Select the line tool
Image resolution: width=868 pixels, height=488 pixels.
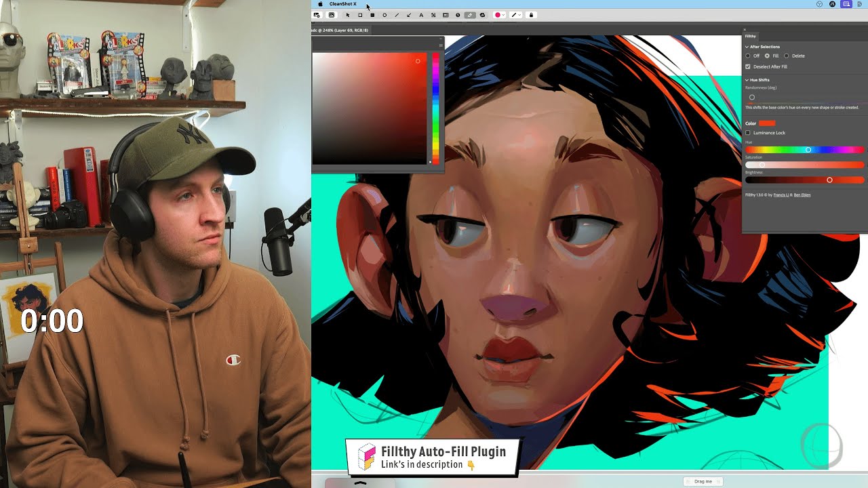coord(397,15)
